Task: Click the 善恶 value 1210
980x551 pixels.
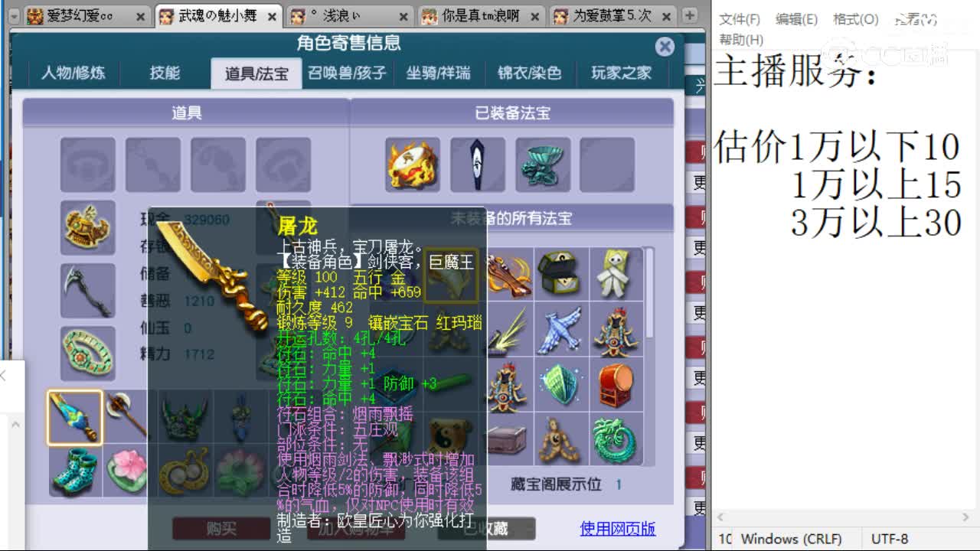Action: pyautogui.click(x=199, y=301)
